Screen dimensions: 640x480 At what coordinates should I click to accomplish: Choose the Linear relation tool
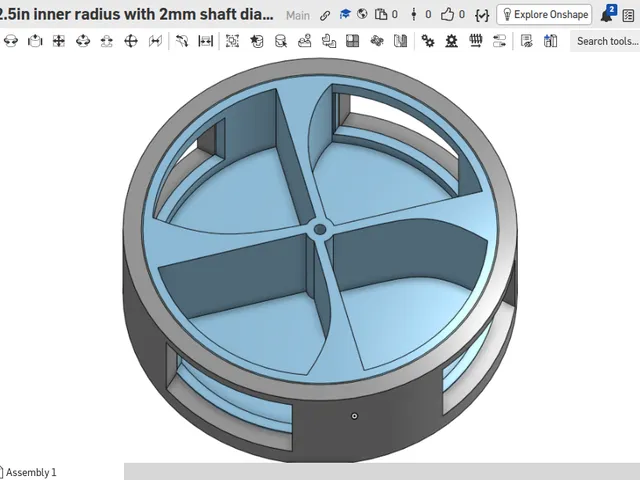pos(500,41)
